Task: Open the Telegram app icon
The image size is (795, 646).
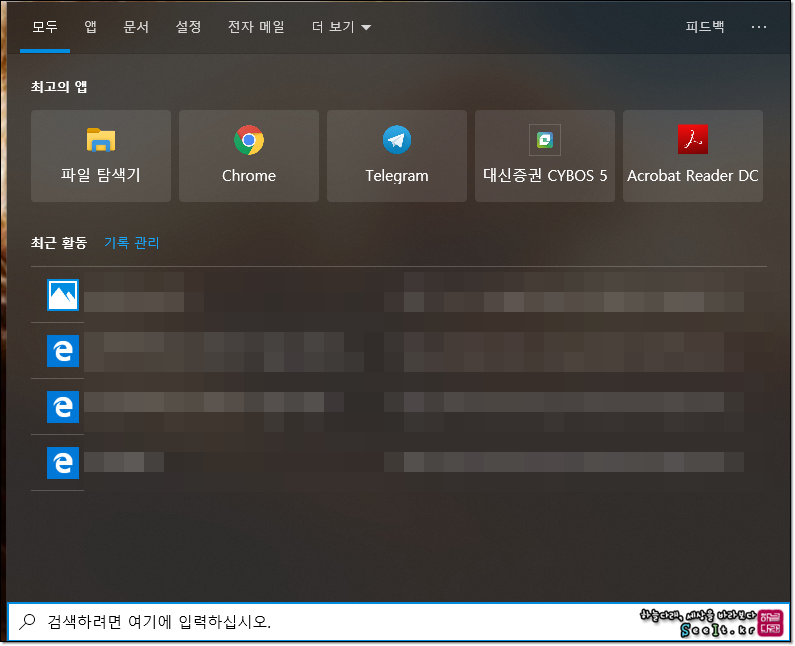Action: tap(397, 140)
